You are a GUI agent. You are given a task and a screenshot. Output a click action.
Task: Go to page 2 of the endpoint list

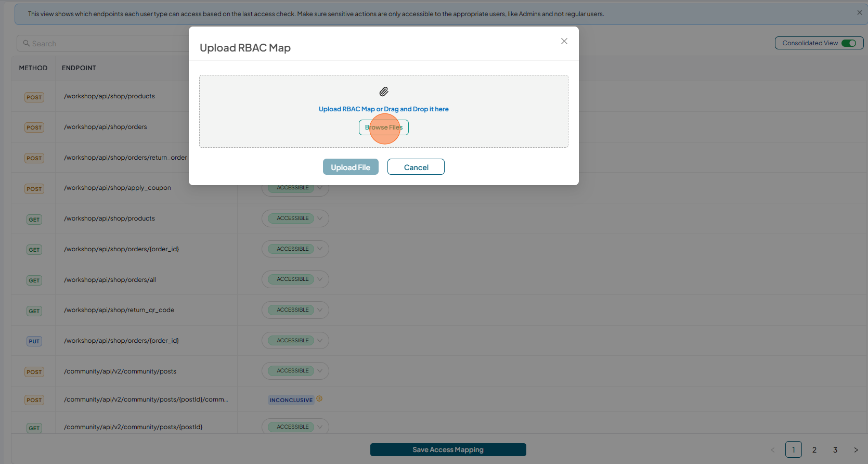pyautogui.click(x=814, y=449)
